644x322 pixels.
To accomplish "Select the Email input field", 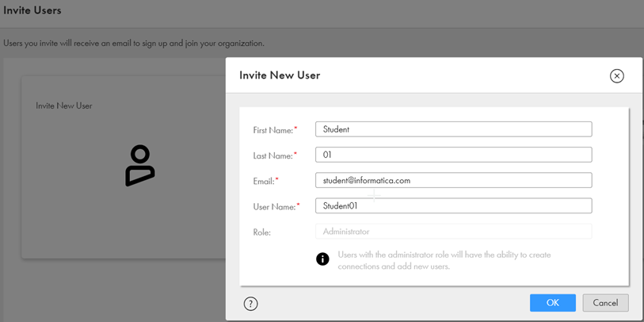I will coord(453,180).
